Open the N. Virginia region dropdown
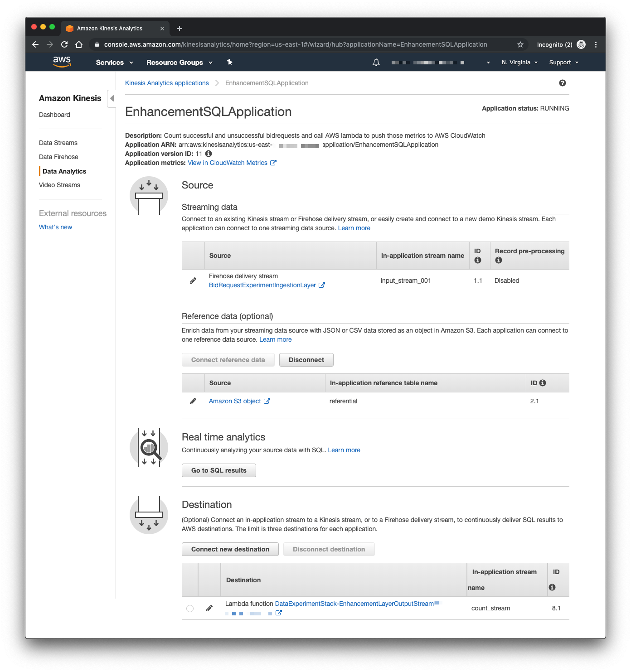This screenshot has height=672, width=631. (x=519, y=63)
